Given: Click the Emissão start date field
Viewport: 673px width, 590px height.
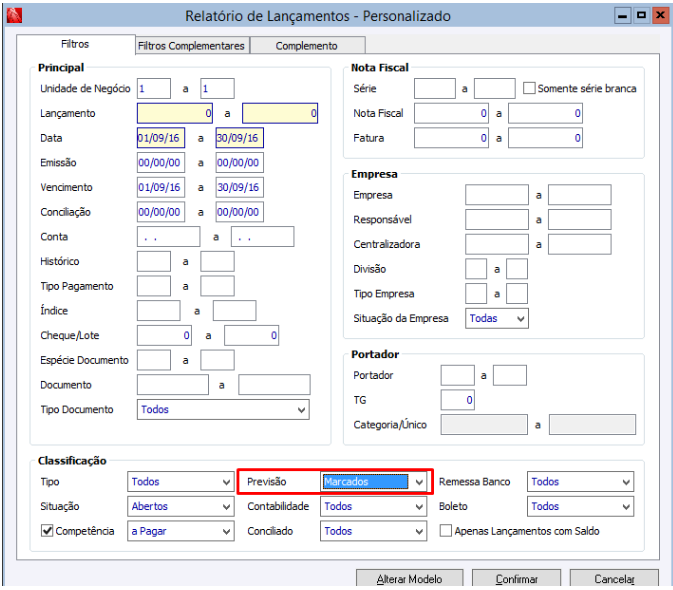Looking at the screenshot, I should point(161,163).
